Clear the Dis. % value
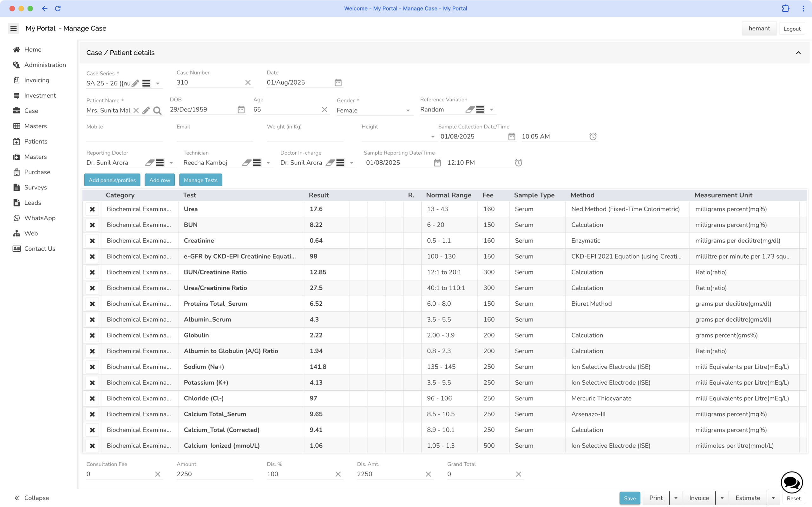Viewport: 812px width, 507px height. pyautogui.click(x=338, y=474)
